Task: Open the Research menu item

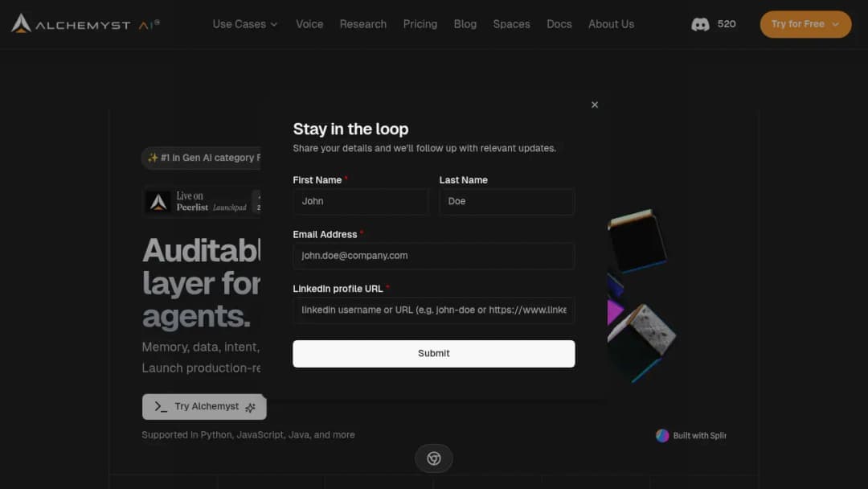Action: (363, 24)
